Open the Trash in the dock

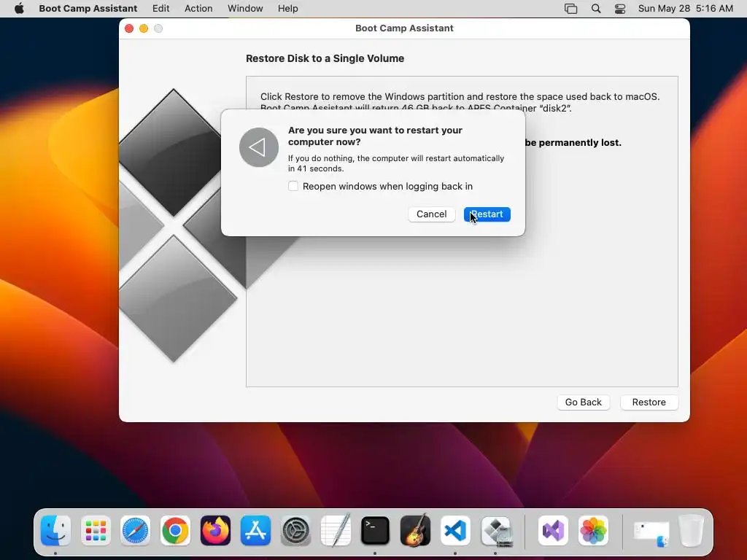coord(692,530)
